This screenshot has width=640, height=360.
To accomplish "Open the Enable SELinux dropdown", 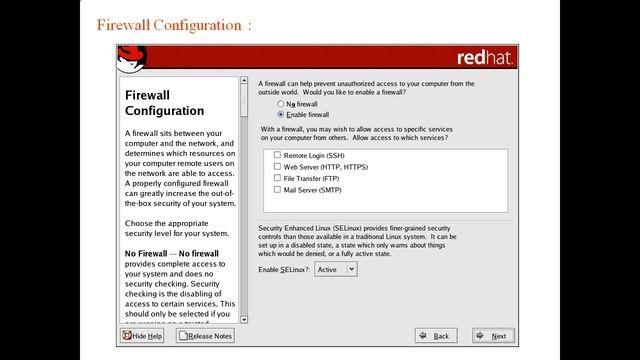I will 336,269.
